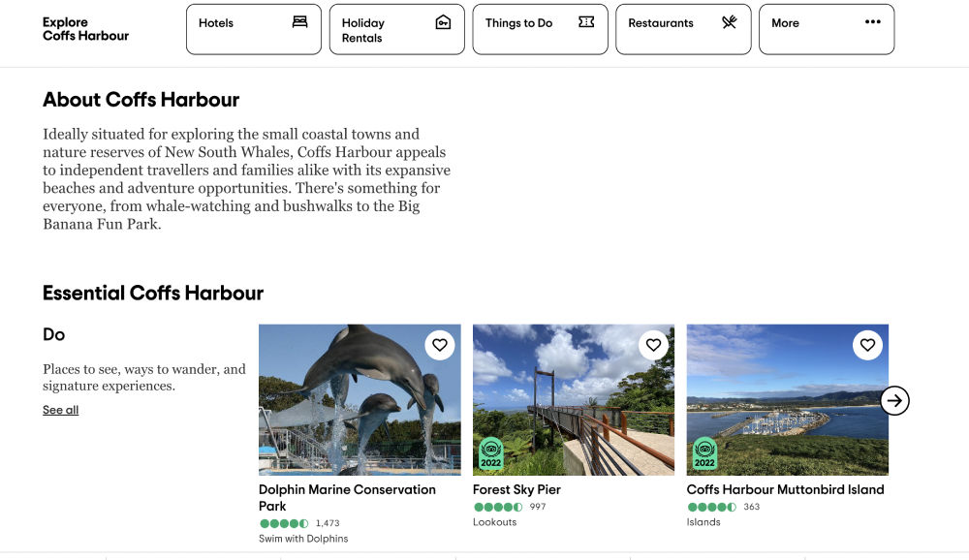Open the Things to Do category button
969x560 pixels.
[540, 29]
